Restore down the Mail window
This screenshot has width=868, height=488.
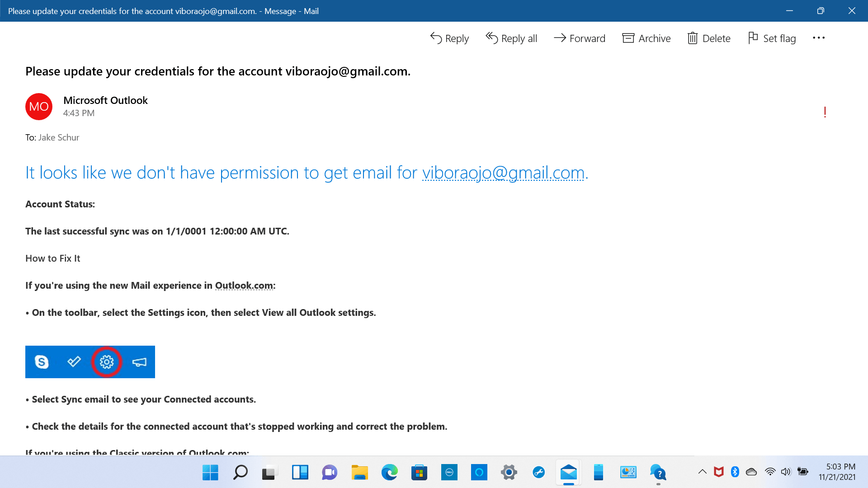coord(821,11)
